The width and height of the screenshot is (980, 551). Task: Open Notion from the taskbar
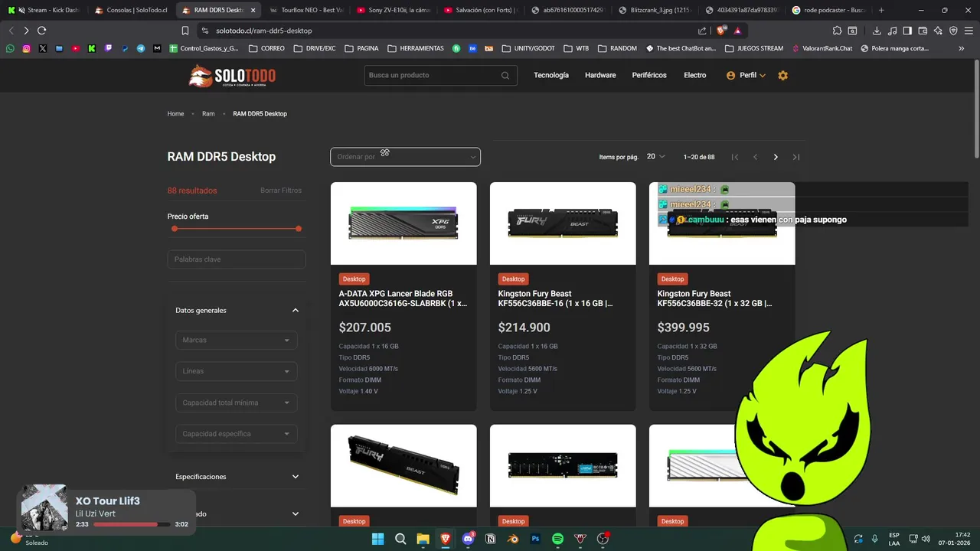coord(491,539)
